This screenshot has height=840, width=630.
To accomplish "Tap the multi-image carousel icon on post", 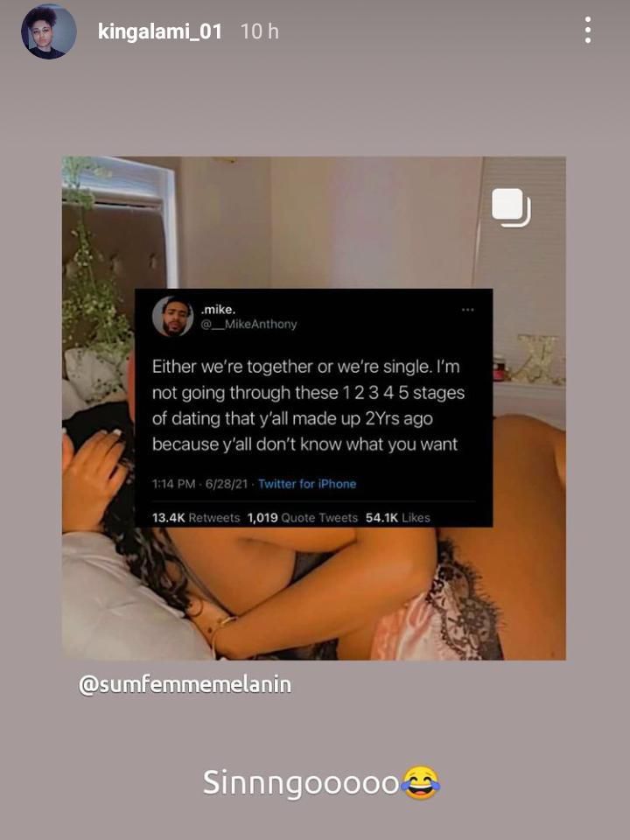I will pos(511,207).
